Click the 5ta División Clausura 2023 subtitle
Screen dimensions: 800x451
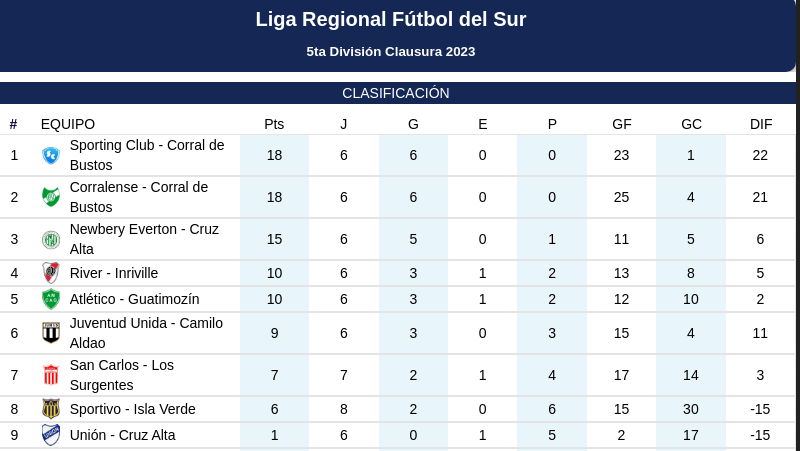click(391, 52)
